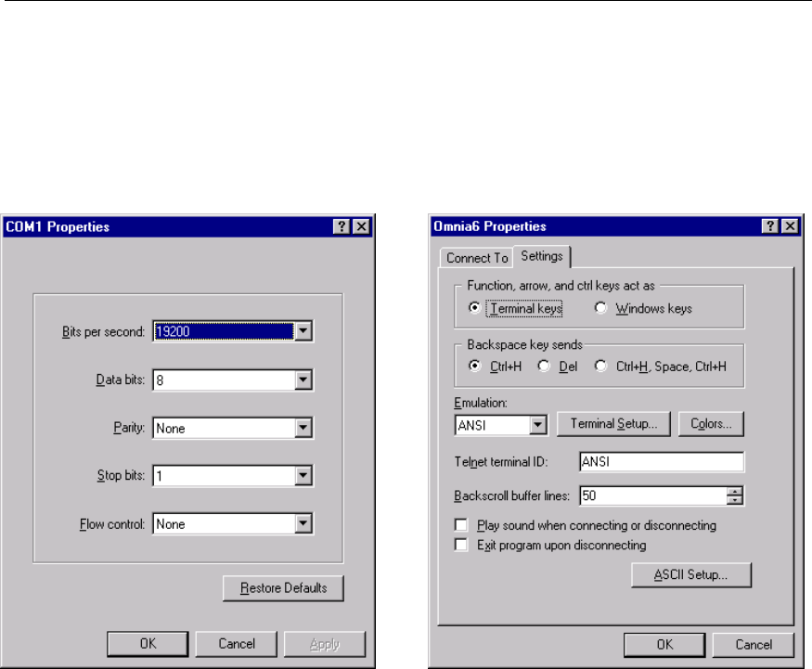Screen dimensions: 812x669
Task: Click Cancel in Omnia6 Properties
Action: click(x=754, y=645)
